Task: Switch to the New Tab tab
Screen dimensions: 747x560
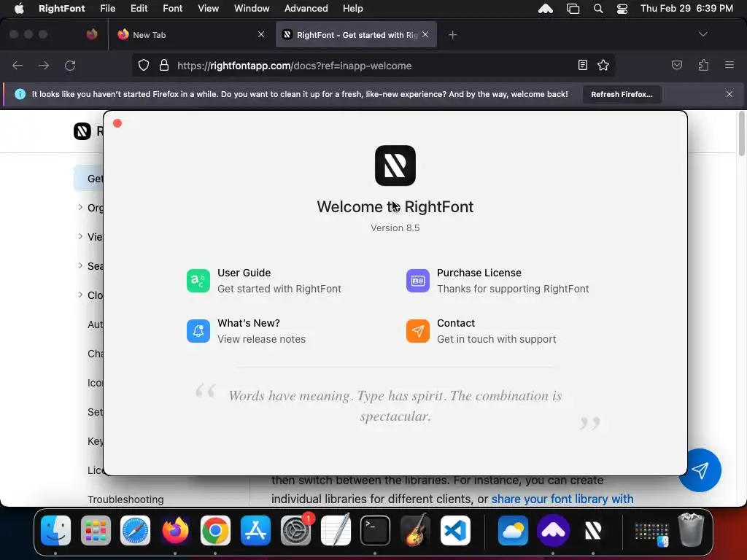Action: (x=190, y=35)
